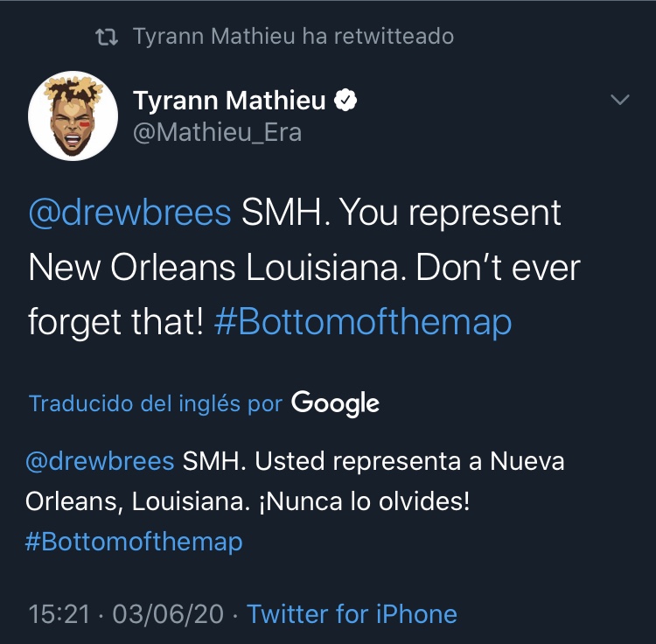Open the @Mathieu_Era handle
Image resolution: width=656 pixels, height=644 pixels.
(218, 131)
